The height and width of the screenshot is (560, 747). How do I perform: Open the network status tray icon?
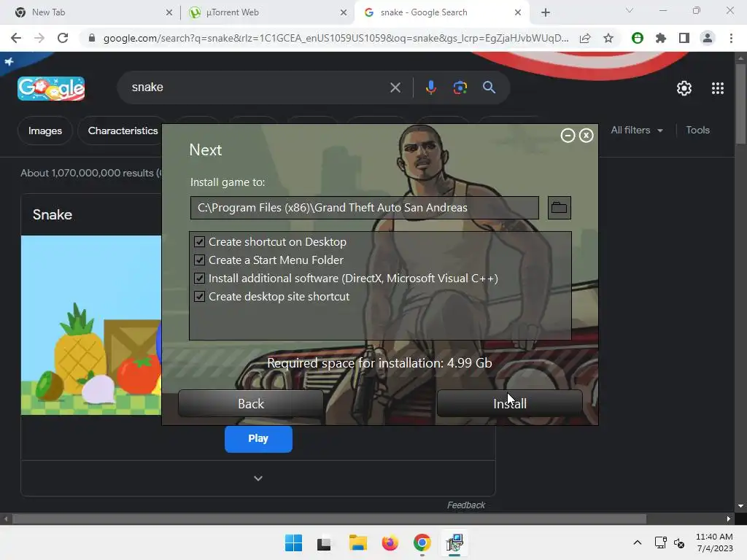pos(660,542)
